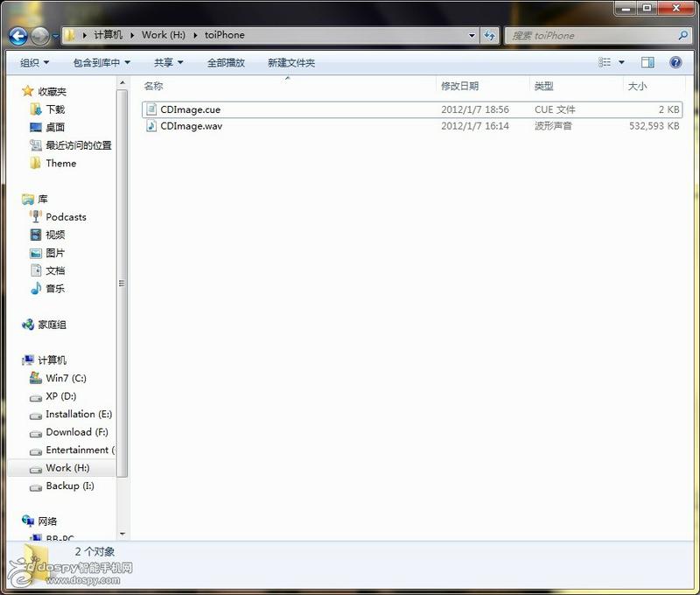Click the 2012/1/7 18:56 date cell
The image size is (700, 595).
[475, 109]
